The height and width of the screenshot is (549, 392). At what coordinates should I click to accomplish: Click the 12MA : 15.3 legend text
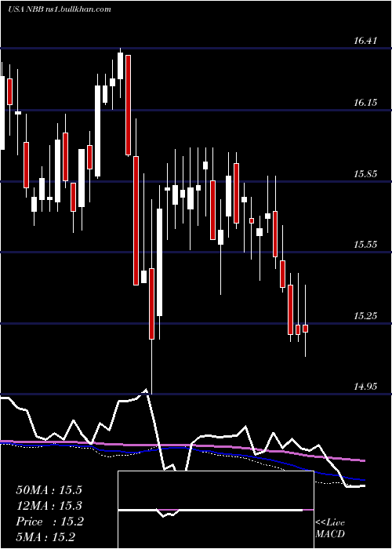pyautogui.click(x=49, y=506)
